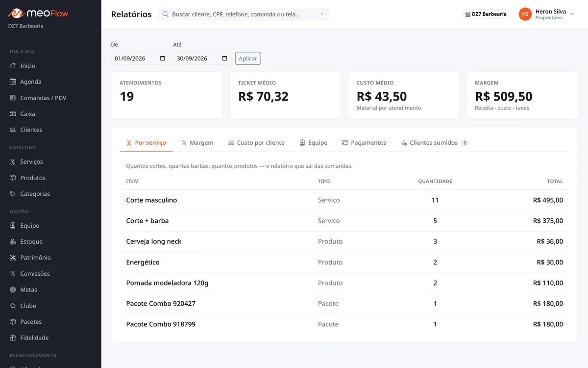Click the Serviços scissors icon

point(13,162)
